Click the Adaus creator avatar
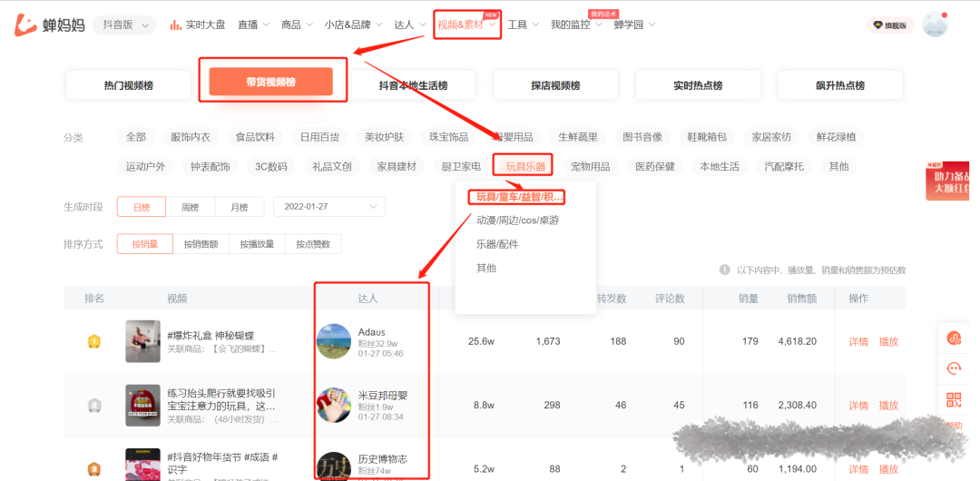Viewport: 980px width, 481px height. (334, 341)
